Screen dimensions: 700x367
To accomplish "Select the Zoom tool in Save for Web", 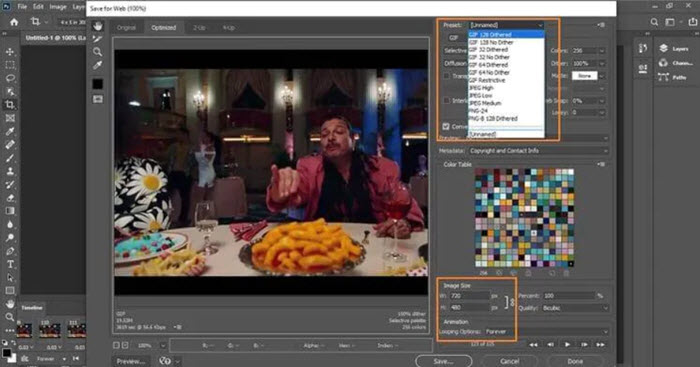I will (x=98, y=52).
